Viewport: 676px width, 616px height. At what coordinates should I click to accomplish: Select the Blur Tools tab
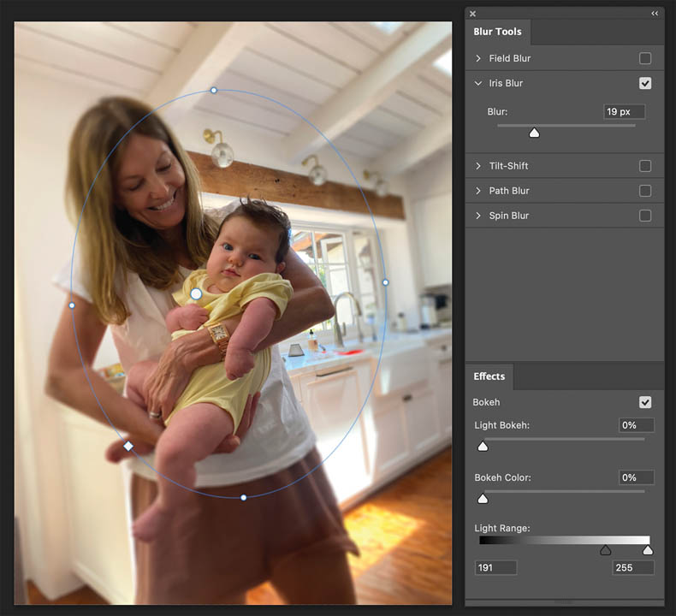click(x=497, y=32)
